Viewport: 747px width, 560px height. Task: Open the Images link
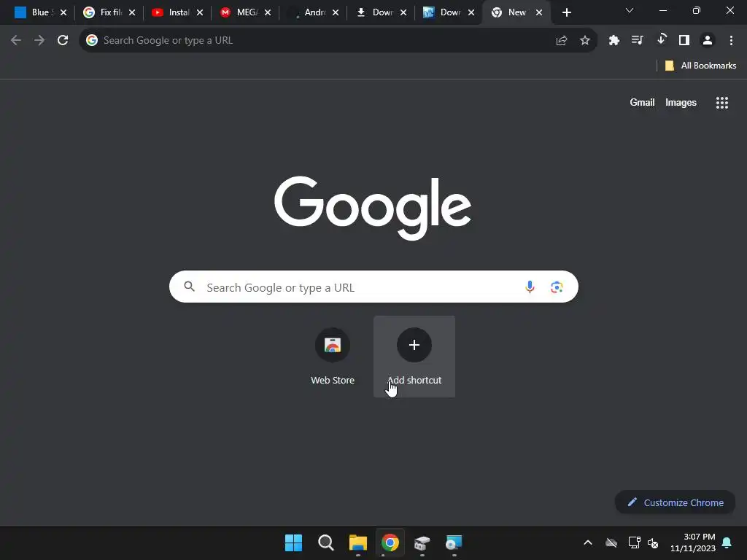[x=681, y=102]
